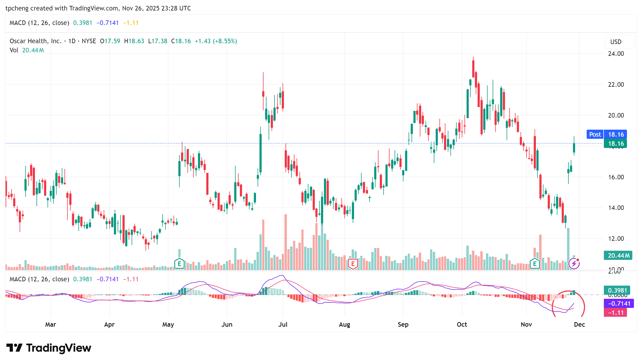This screenshot has width=642, height=364.
Task: Click the lower pane MACD legend label
Action: point(39,279)
